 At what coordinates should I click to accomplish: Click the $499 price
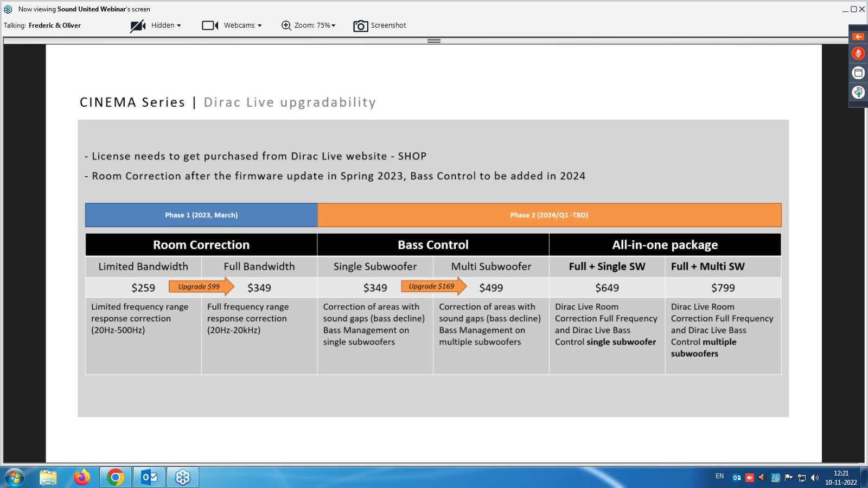[x=491, y=288]
